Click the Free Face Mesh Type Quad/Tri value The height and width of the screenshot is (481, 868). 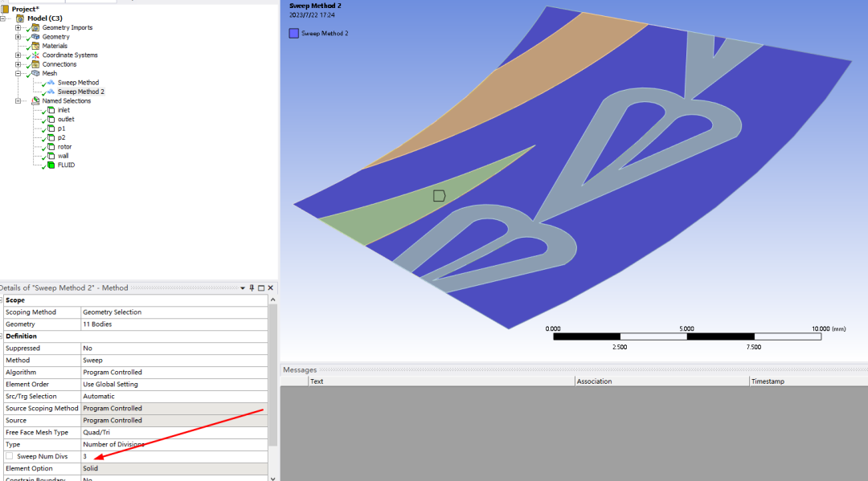pyautogui.click(x=174, y=432)
